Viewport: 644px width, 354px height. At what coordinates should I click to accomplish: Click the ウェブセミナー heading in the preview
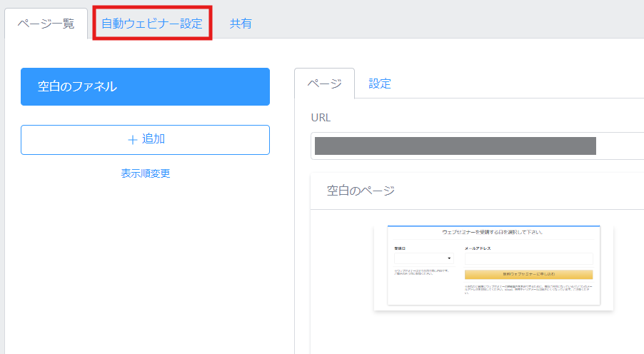click(x=493, y=232)
